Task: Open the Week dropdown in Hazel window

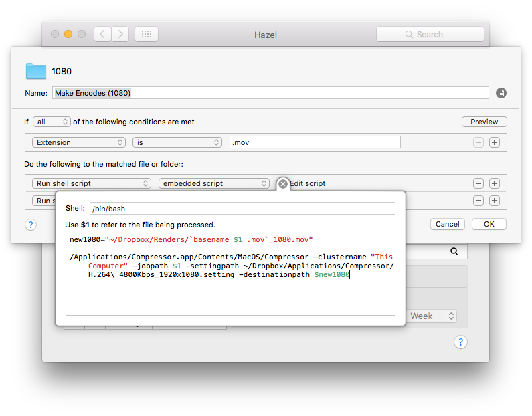Action: pyautogui.click(x=432, y=316)
